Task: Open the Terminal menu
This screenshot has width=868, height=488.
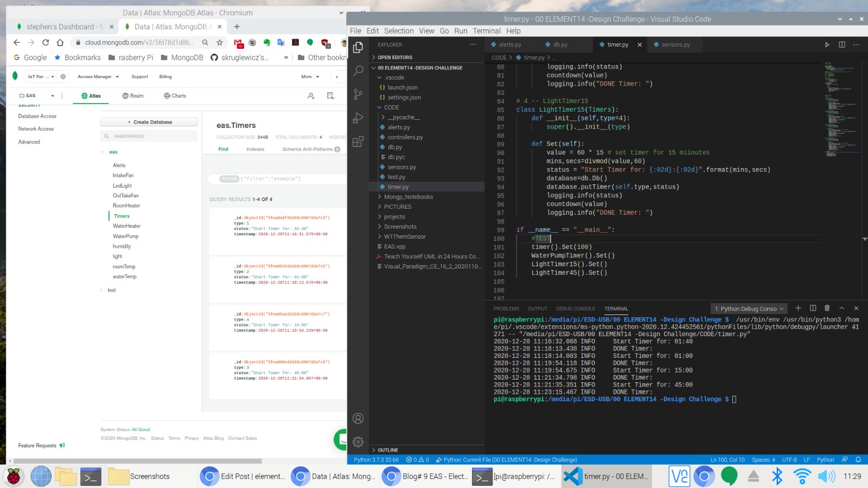Action: [486, 31]
